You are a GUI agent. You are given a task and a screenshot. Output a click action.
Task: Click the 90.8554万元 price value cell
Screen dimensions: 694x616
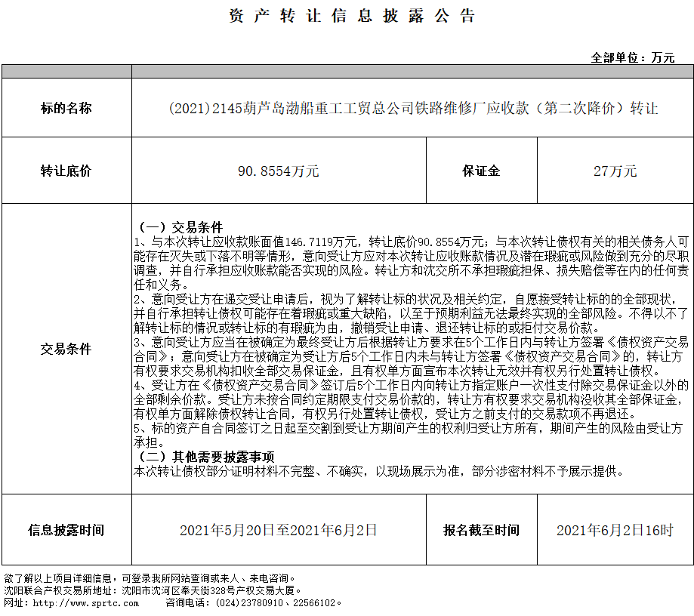[x=279, y=171]
